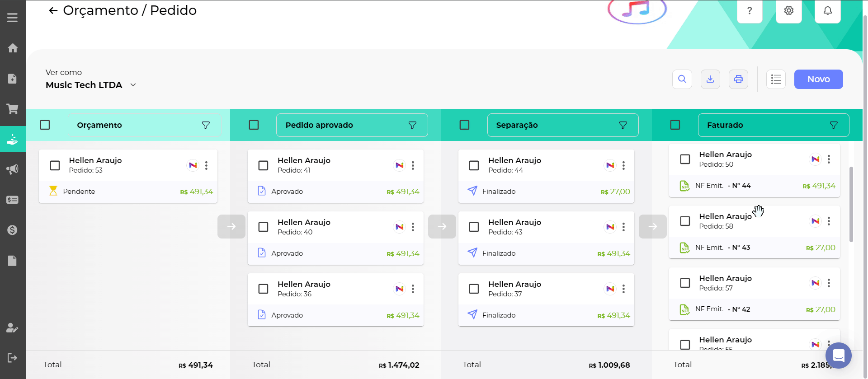Image resolution: width=868 pixels, height=379 pixels.
Task: Tick checkbox for Pedido 41 card
Action: tap(263, 165)
